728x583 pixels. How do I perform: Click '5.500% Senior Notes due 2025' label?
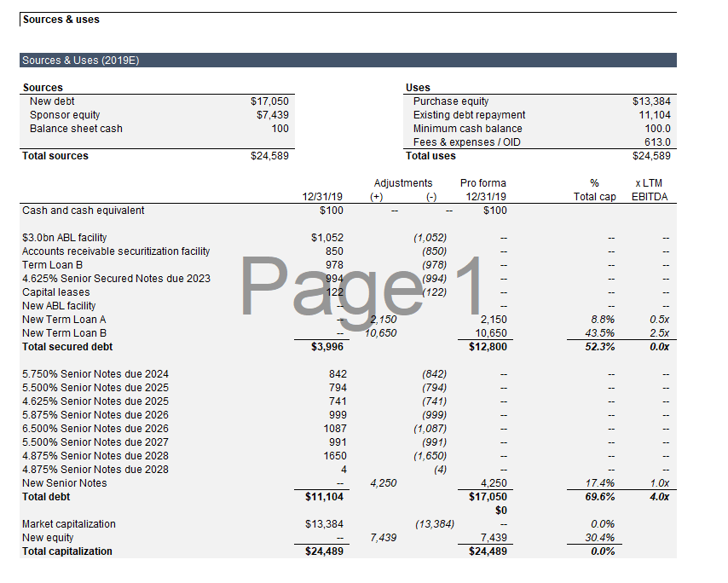pyautogui.click(x=95, y=388)
